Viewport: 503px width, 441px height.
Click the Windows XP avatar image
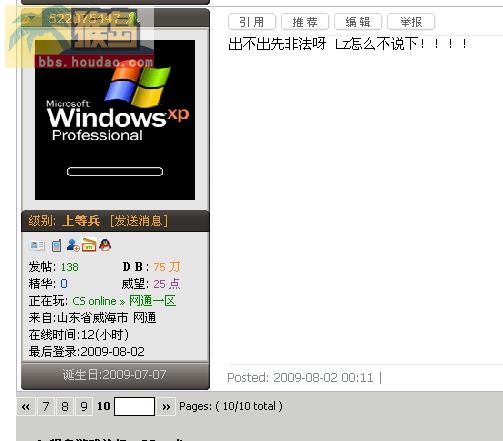(x=115, y=120)
